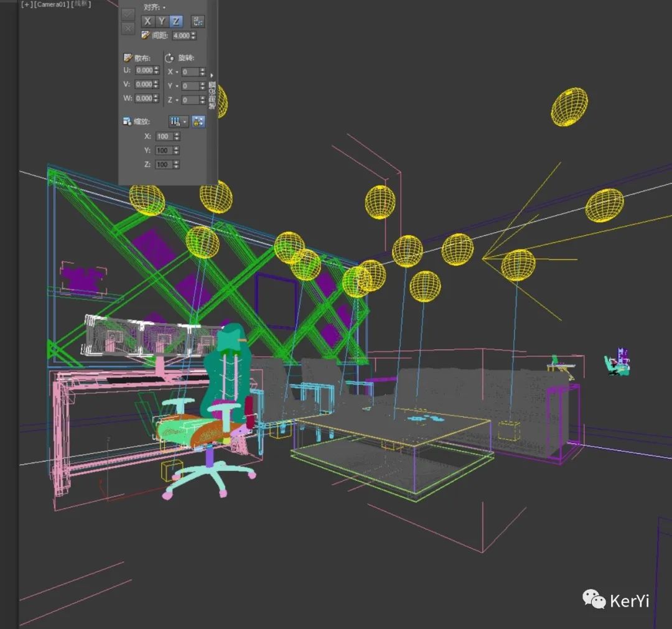The width and height of the screenshot is (672, 629).
Task: Click the scale Y value field 100
Action: (x=164, y=151)
